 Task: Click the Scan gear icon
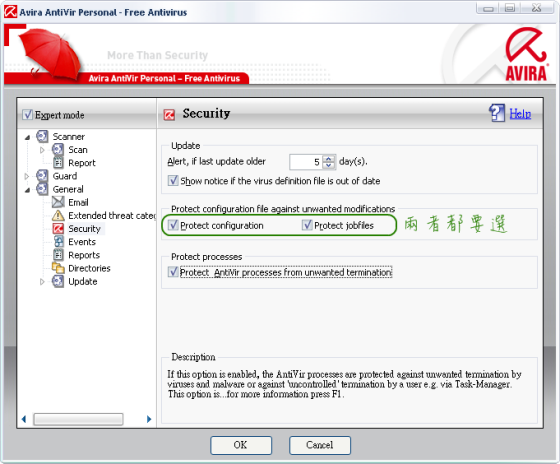pyautogui.click(x=58, y=150)
